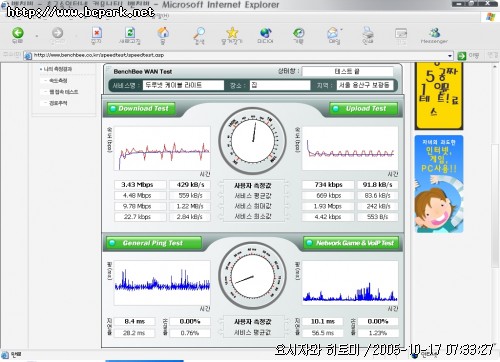
Task: Click the 장소 location field
Action: pos(280,85)
